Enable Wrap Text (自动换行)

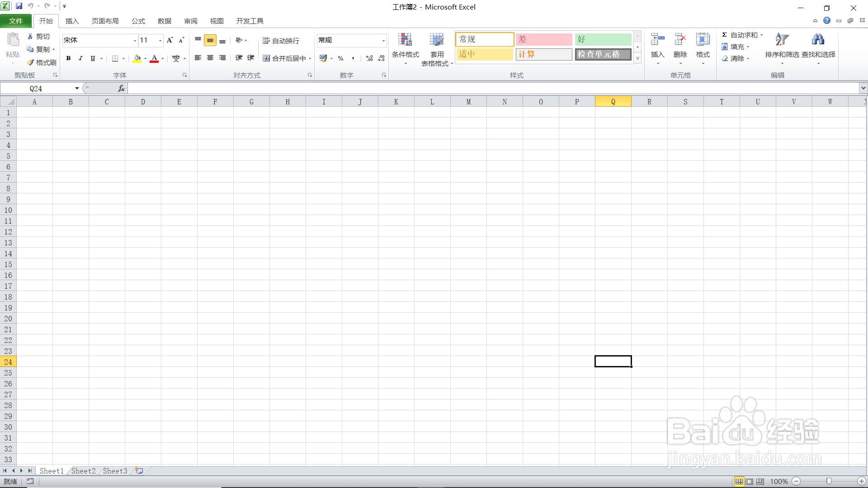(x=281, y=41)
